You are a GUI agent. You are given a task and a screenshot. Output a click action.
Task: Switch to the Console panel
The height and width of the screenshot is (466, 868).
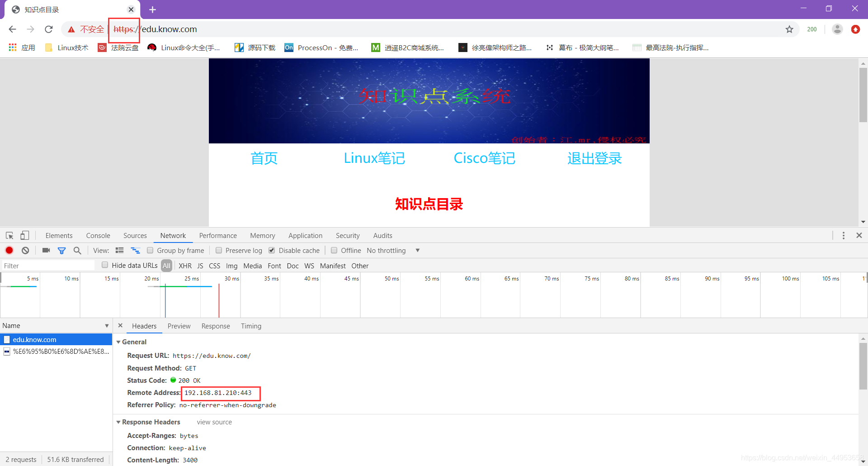[98, 235]
